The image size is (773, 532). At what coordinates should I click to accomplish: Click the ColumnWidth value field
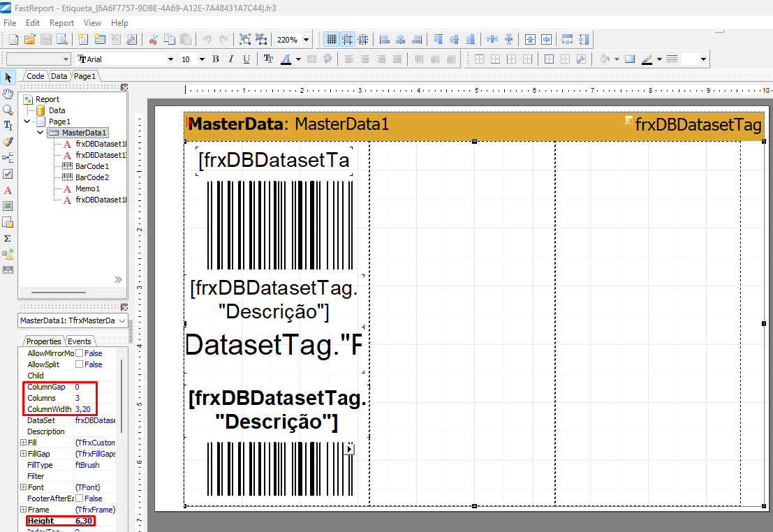click(x=85, y=409)
